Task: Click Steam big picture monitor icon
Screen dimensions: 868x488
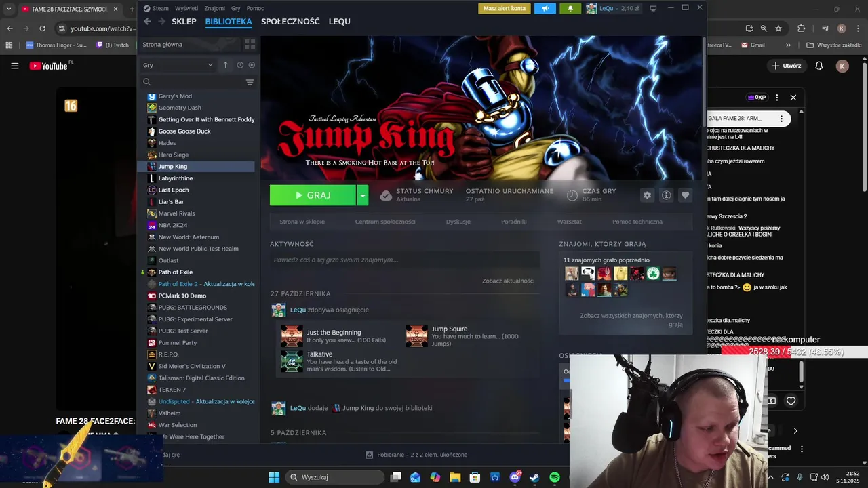Action: pos(653,8)
